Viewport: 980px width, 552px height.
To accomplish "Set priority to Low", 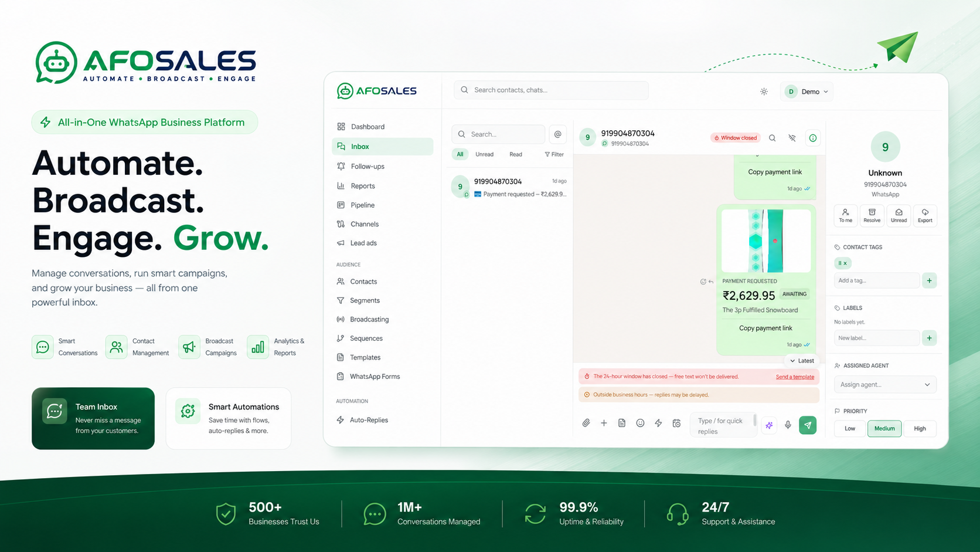I will tap(850, 428).
